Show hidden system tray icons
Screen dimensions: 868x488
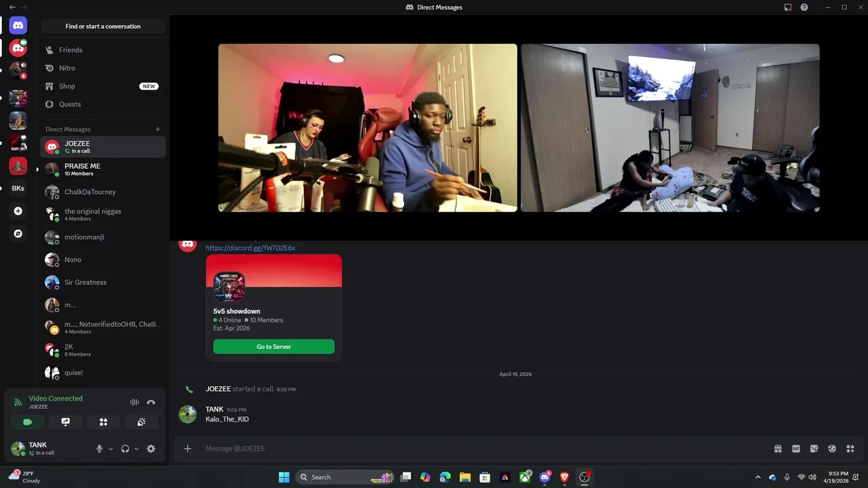(x=758, y=477)
